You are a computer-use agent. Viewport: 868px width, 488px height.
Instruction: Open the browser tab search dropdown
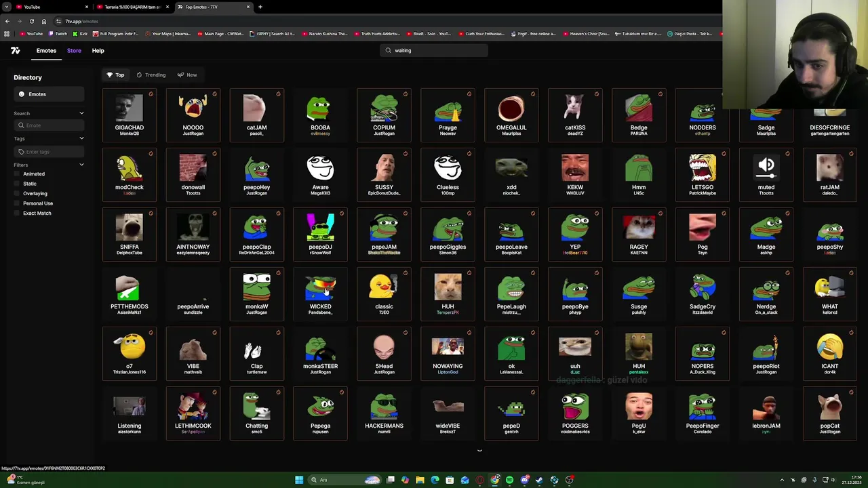6,7
